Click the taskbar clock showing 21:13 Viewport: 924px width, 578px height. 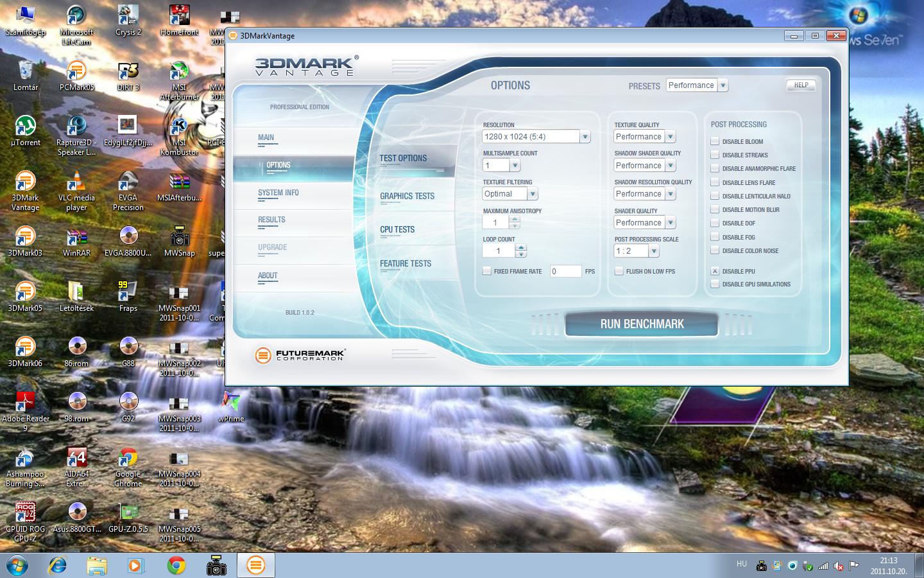889,566
